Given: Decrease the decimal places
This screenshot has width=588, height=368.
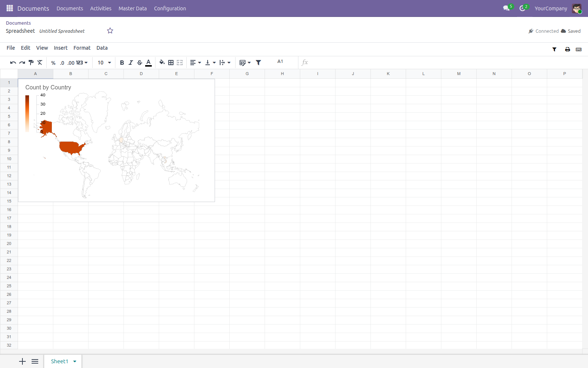Looking at the screenshot, I should pos(62,63).
